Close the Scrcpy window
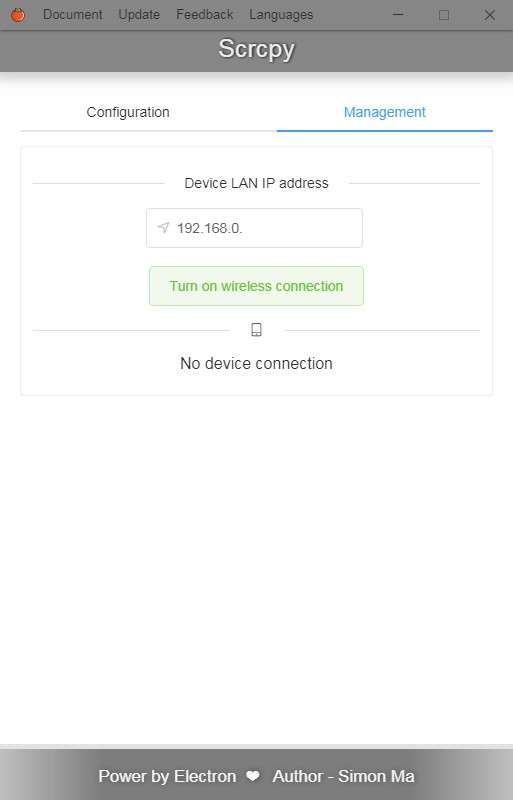513x800 pixels. (490, 15)
